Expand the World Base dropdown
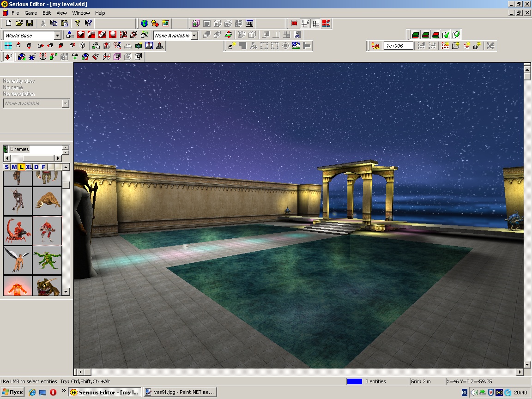 [x=57, y=35]
